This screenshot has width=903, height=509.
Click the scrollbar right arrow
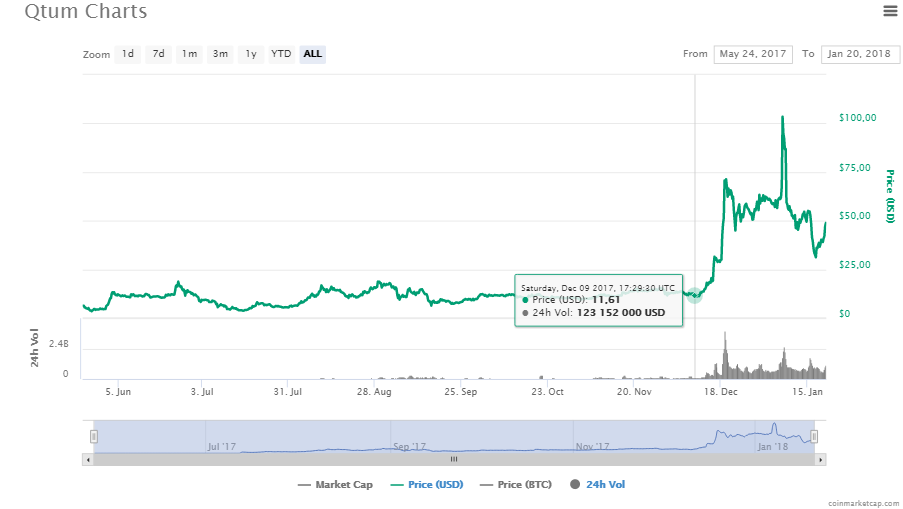point(821,459)
